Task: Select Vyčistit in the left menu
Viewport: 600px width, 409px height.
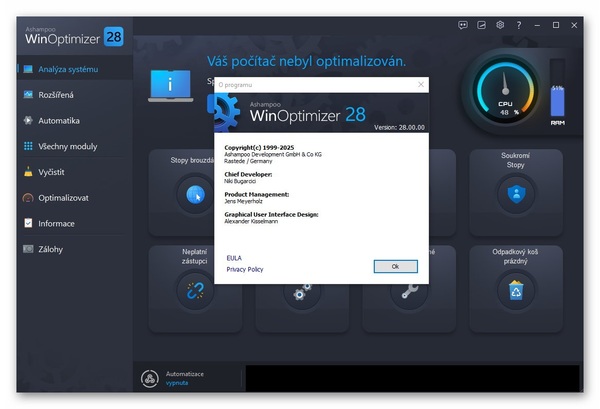Action: [52, 172]
